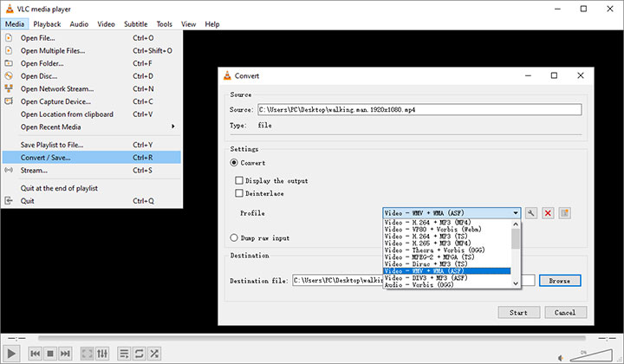Toggle loop mode icon

tap(139, 354)
